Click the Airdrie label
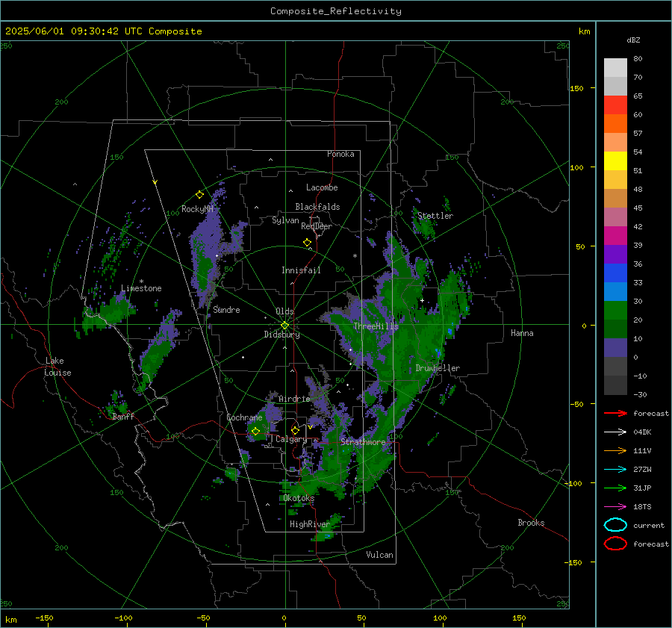 [294, 399]
